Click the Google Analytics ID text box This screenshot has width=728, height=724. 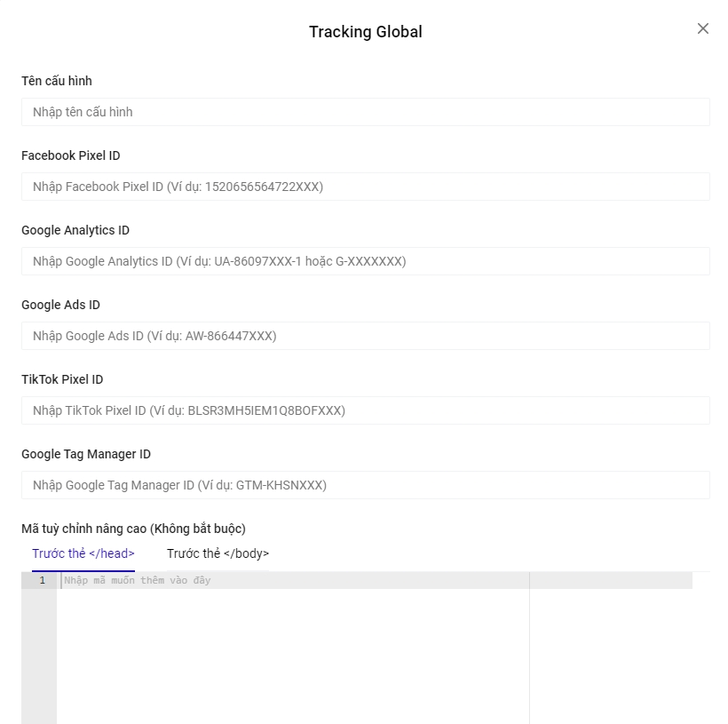point(365,261)
